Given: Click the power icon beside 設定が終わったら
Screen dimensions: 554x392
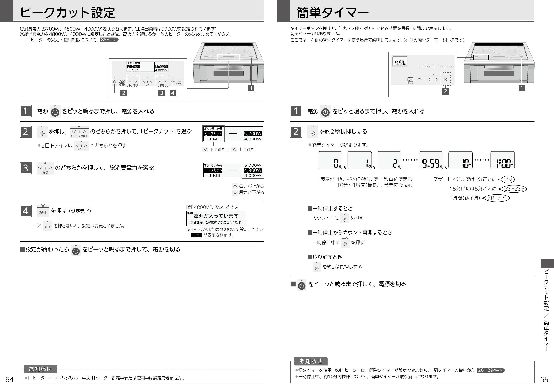Looking at the screenshot, I should click(x=76, y=250).
